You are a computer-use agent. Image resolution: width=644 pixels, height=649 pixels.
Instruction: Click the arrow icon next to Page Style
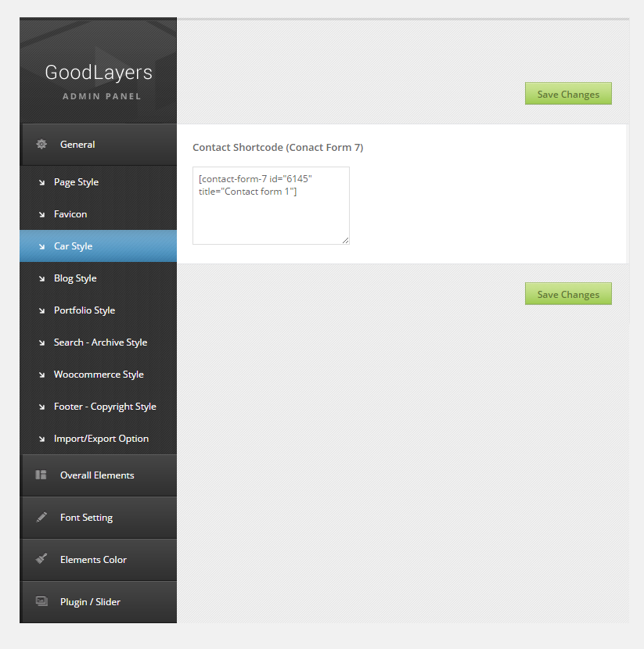coord(41,182)
